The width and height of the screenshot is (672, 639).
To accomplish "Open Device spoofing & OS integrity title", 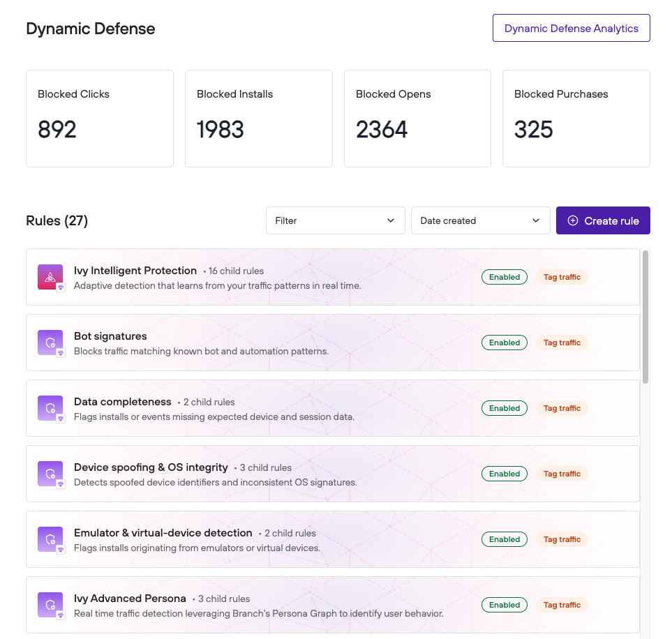I will coord(151,467).
